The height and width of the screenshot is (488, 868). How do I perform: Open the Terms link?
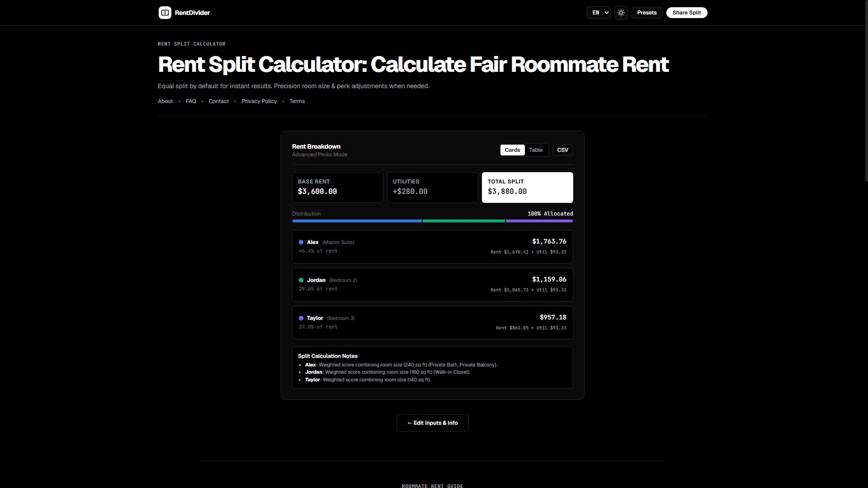point(297,101)
